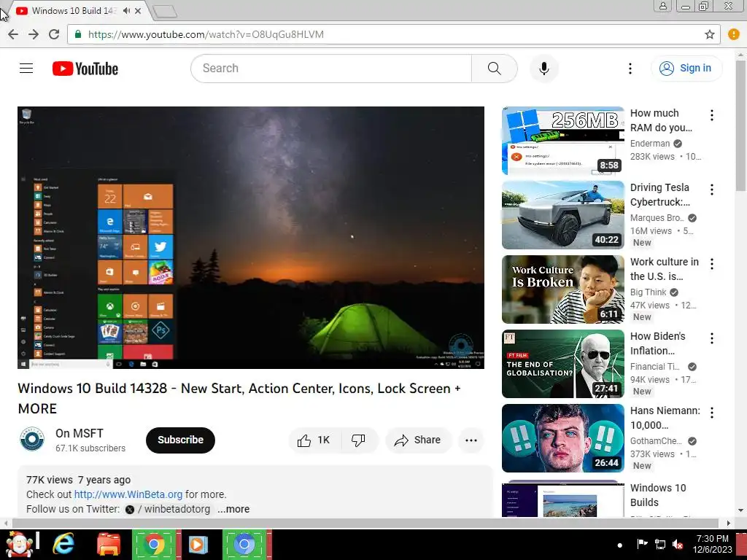Select the URL in the address bar
Image resolution: width=747 pixels, height=560 pixels.
[x=206, y=34]
